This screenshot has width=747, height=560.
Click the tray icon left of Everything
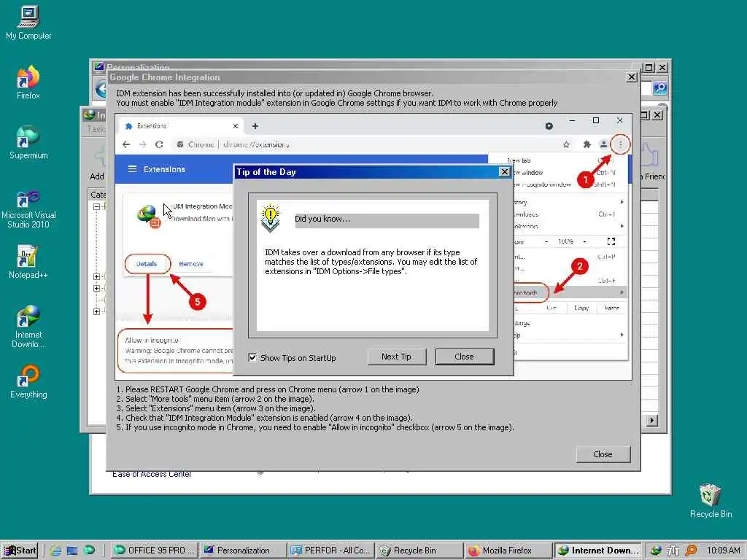673,551
